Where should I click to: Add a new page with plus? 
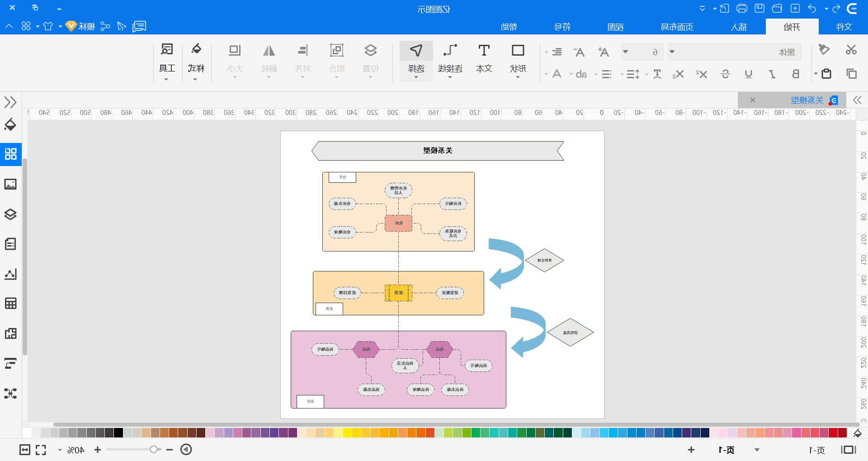tap(691, 450)
